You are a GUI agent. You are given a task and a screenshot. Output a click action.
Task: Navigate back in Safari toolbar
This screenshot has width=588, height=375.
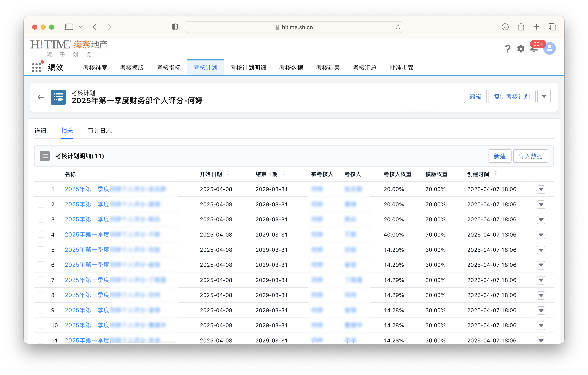[95, 27]
